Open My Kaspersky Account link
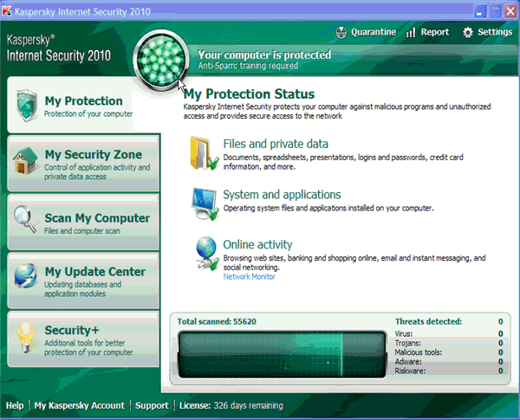 coord(80,405)
